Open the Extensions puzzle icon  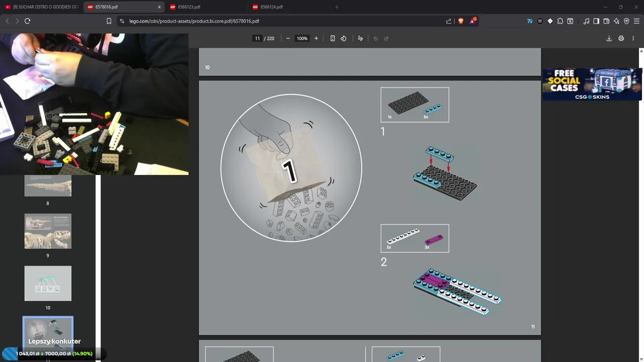click(560, 21)
